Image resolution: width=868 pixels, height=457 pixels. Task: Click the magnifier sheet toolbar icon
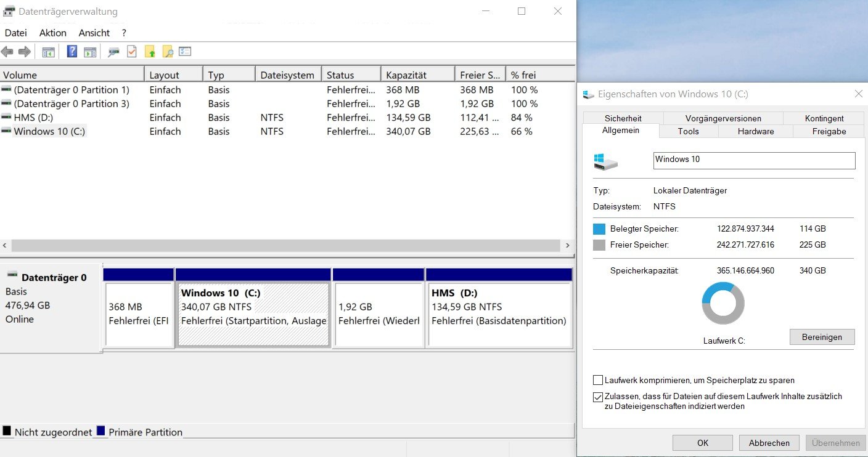(x=167, y=52)
